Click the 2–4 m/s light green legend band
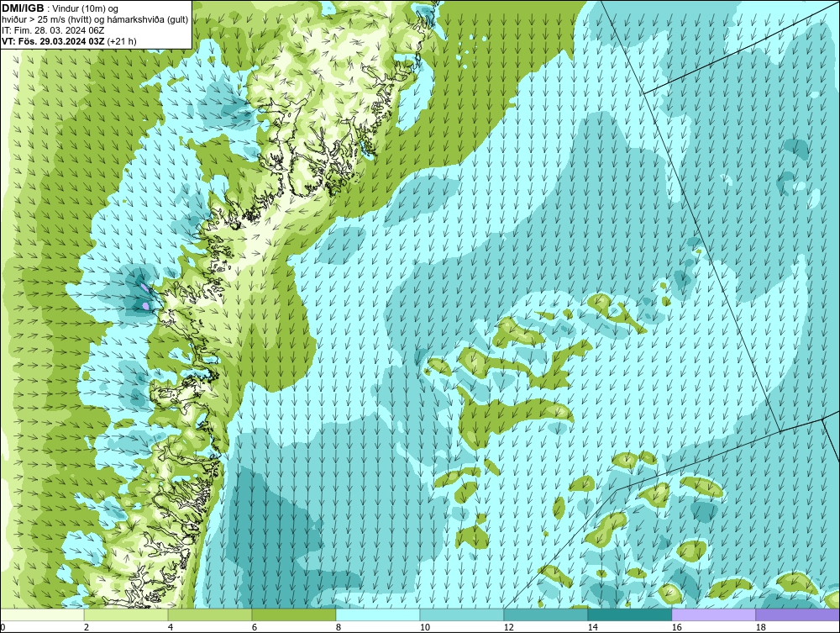Image resolution: width=840 pixels, height=633 pixels. point(126,615)
